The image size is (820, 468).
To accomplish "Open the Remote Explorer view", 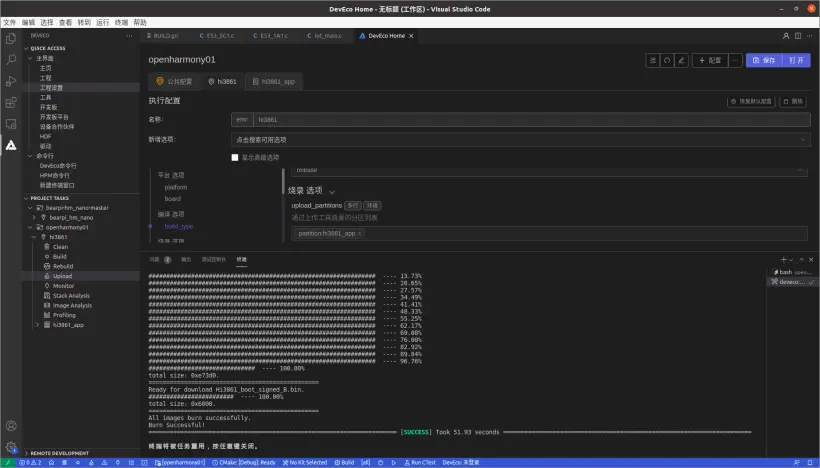I will (10, 124).
